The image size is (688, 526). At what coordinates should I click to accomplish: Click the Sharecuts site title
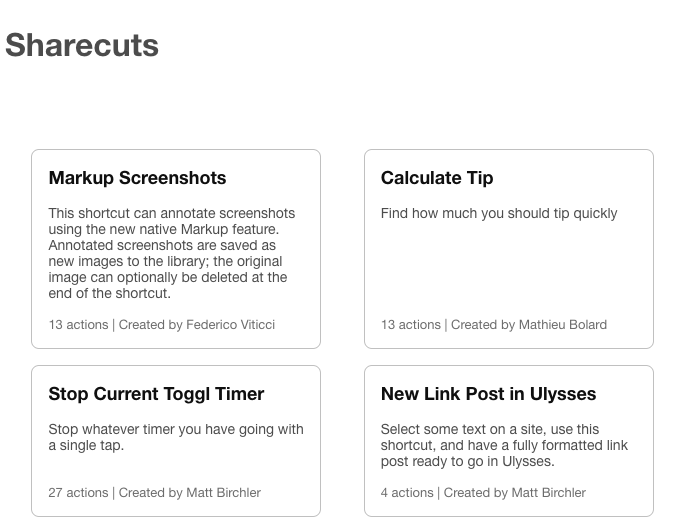[x=82, y=45]
